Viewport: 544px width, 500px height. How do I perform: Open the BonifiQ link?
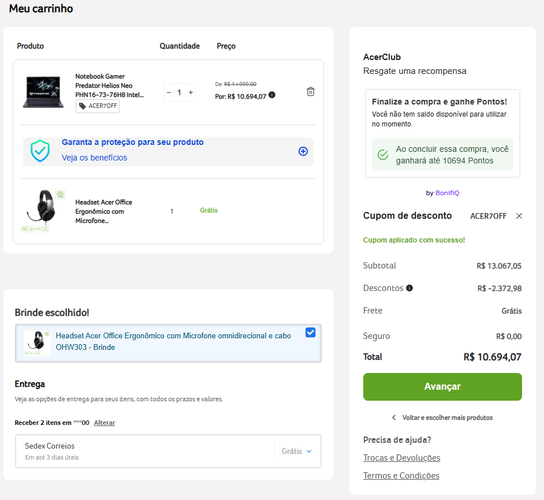click(447, 193)
